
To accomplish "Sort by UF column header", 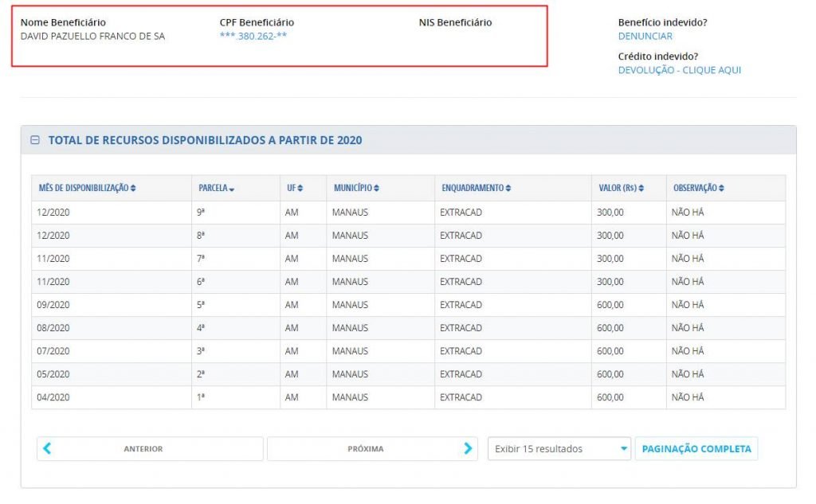I will click(x=295, y=188).
